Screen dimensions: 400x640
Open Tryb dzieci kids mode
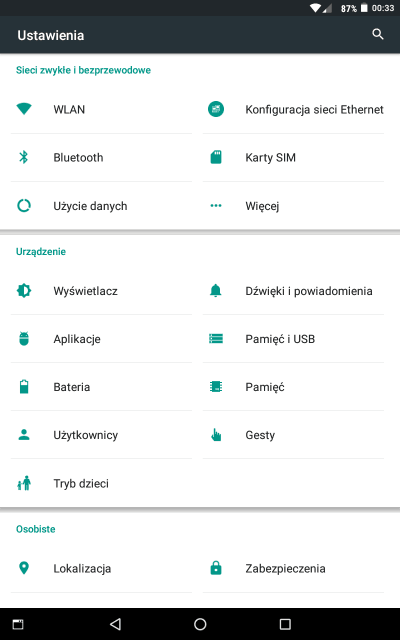click(x=101, y=483)
